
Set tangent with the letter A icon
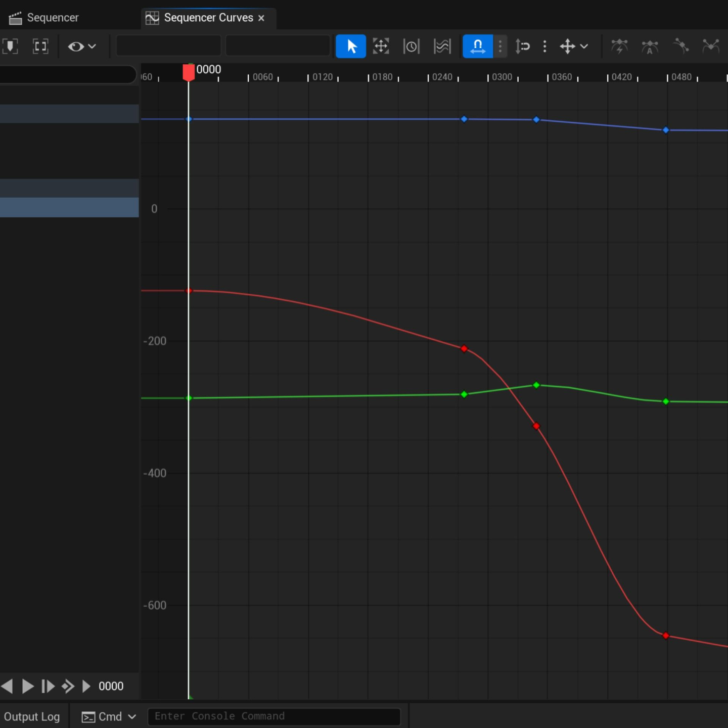(650, 47)
